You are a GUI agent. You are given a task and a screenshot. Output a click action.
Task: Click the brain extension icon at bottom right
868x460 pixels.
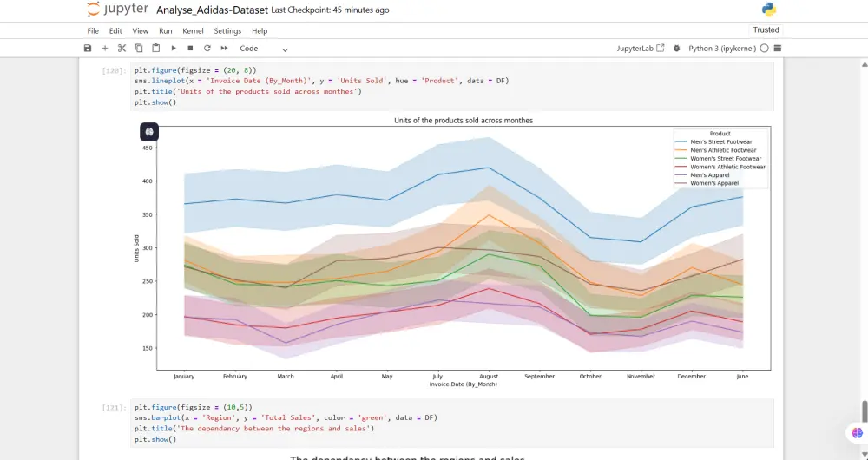coord(858,432)
